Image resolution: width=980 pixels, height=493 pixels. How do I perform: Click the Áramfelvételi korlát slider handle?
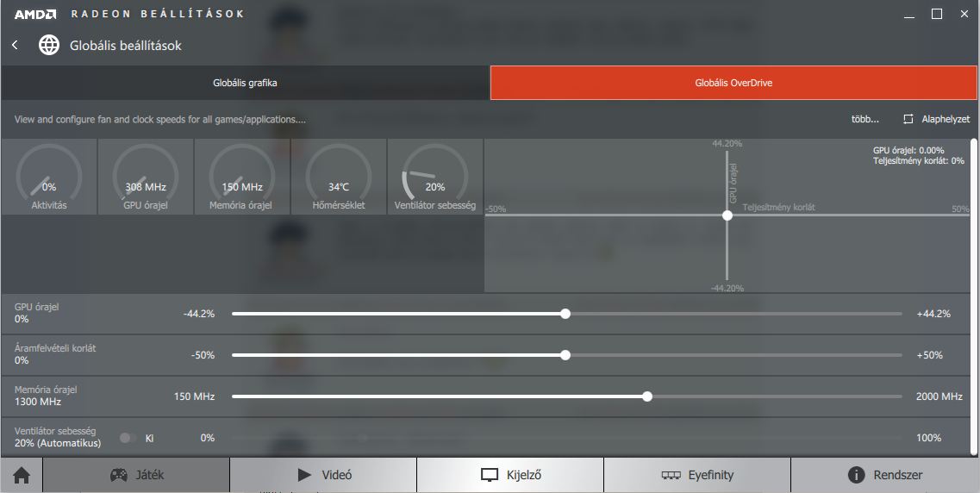(565, 355)
